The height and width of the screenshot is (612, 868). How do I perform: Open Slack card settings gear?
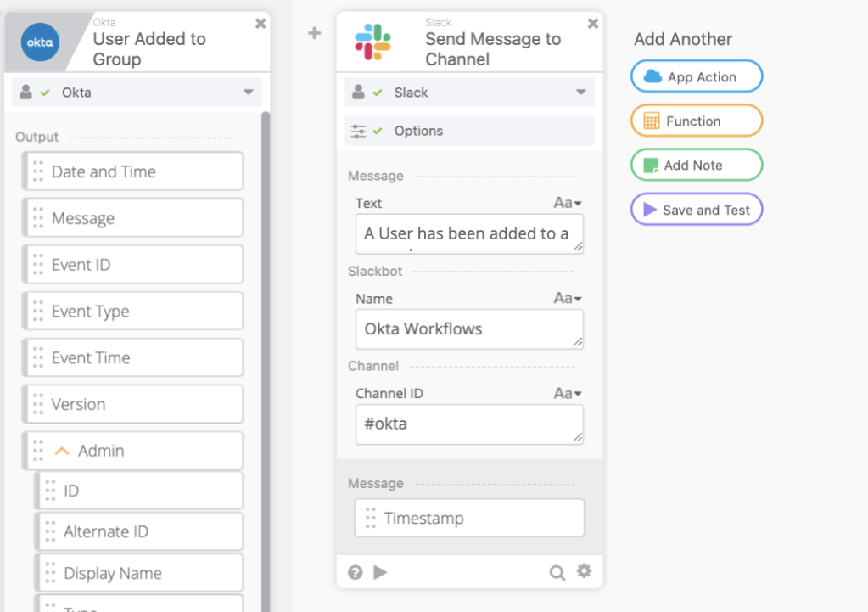(584, 571)
